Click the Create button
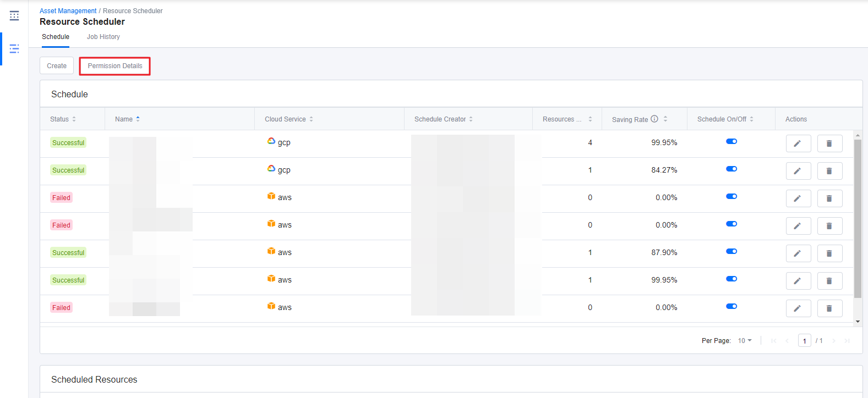 pyautogui.click(x=57, y=66)
